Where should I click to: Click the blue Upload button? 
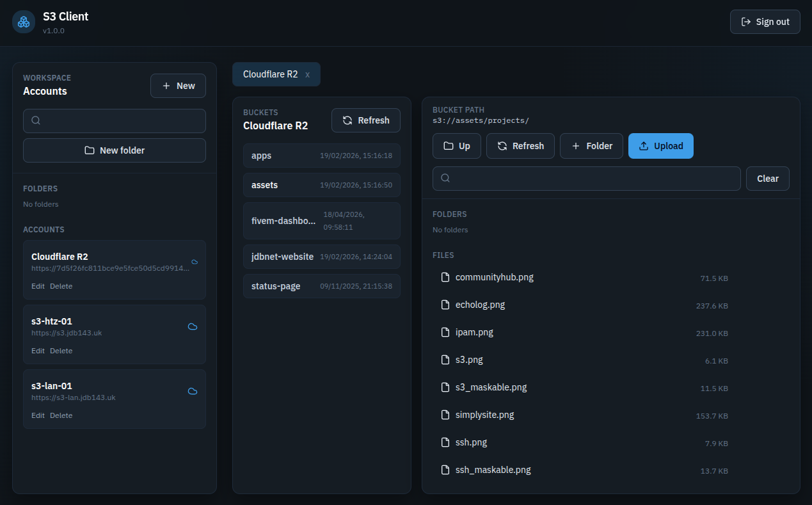[661, 146]
